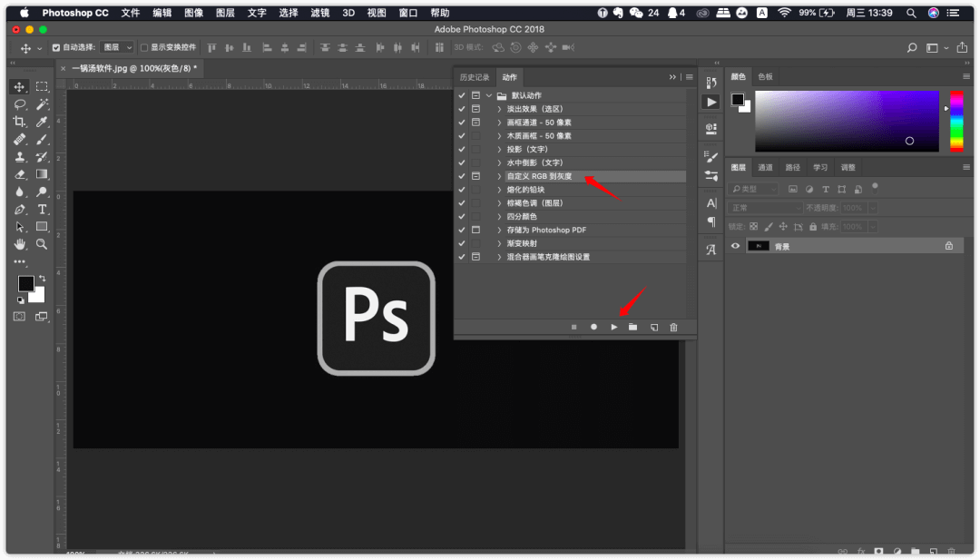Open the Auto-Select 图层 dropdown

[117, 47]
